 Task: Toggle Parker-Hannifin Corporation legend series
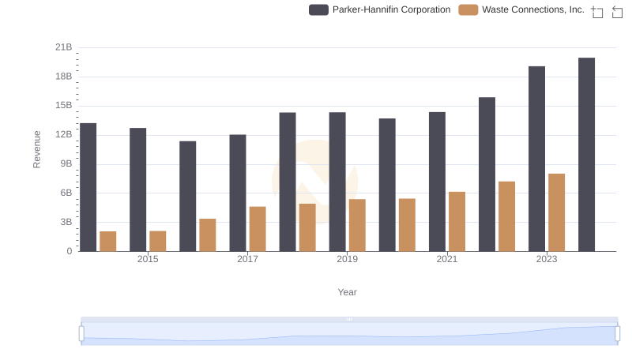tap(380, 9)
